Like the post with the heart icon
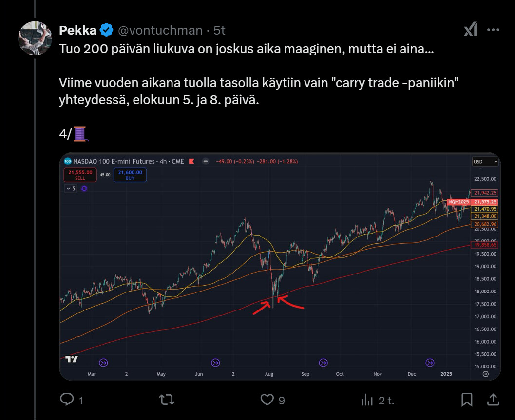Viewport: 515px width, 420px height. click(x=267, y=400)
